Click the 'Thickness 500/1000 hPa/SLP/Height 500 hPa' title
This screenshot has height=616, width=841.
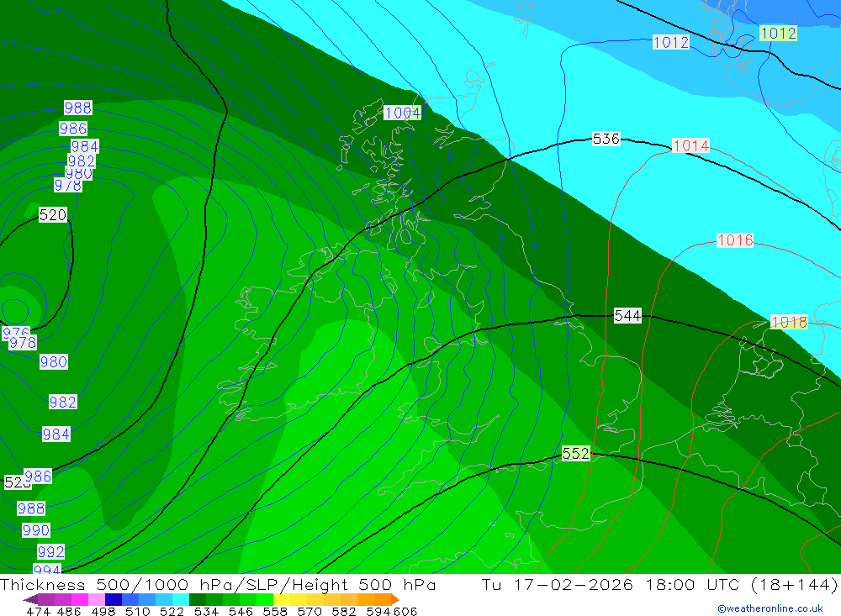pos(218,584)
